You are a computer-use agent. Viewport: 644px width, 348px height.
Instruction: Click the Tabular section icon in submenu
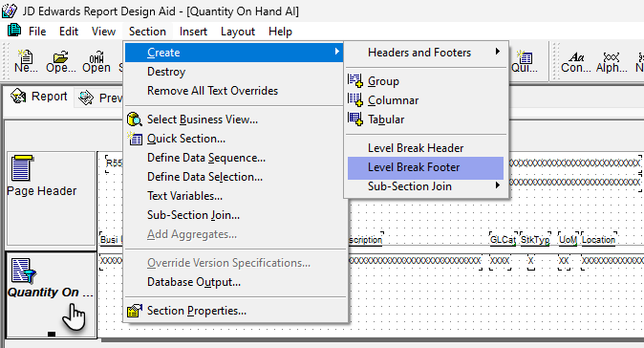(355, 119)
